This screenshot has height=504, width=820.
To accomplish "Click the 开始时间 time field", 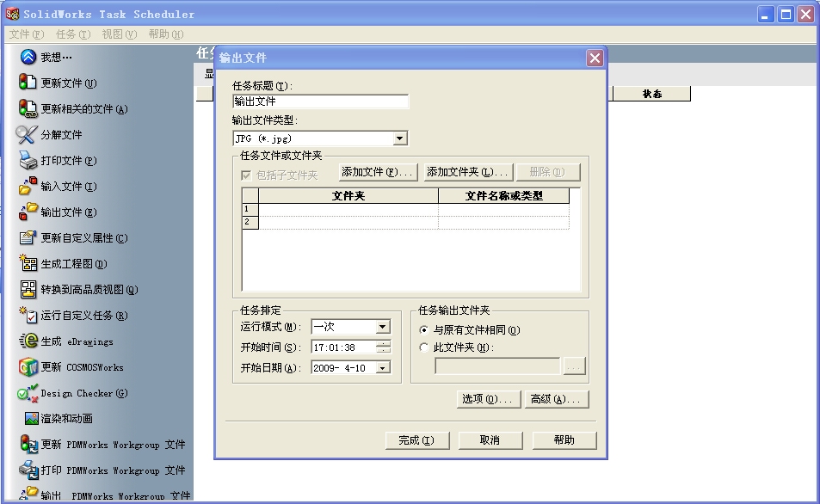I will coord(343,347).
